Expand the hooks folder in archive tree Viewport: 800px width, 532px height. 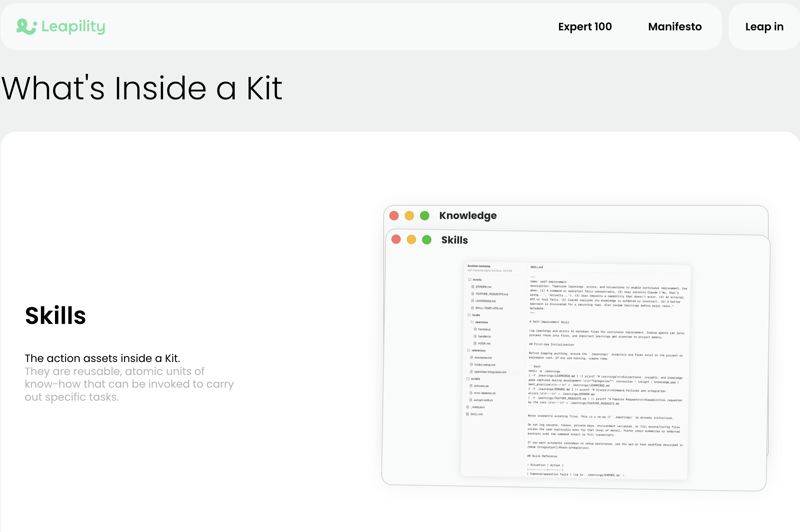tap(474, 315)
